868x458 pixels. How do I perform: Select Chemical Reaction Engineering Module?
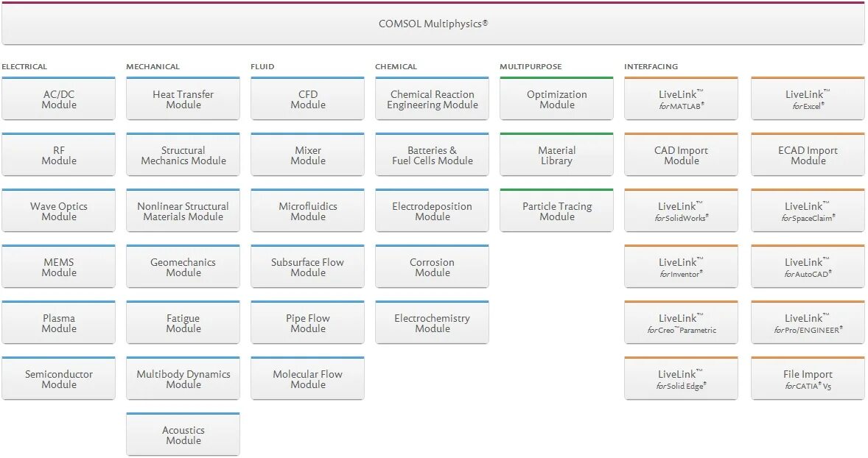point(433,99)
